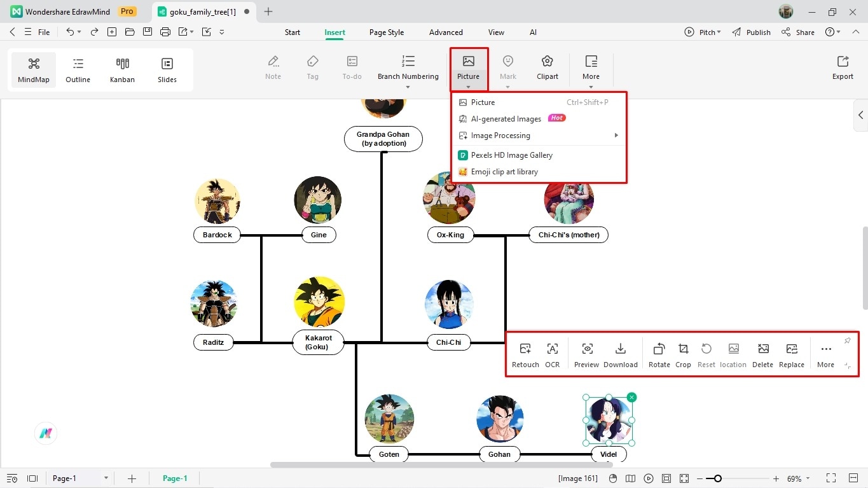The image size is (868, 488).
Task: Switch to Slides view mode
Action: [167, 70]
